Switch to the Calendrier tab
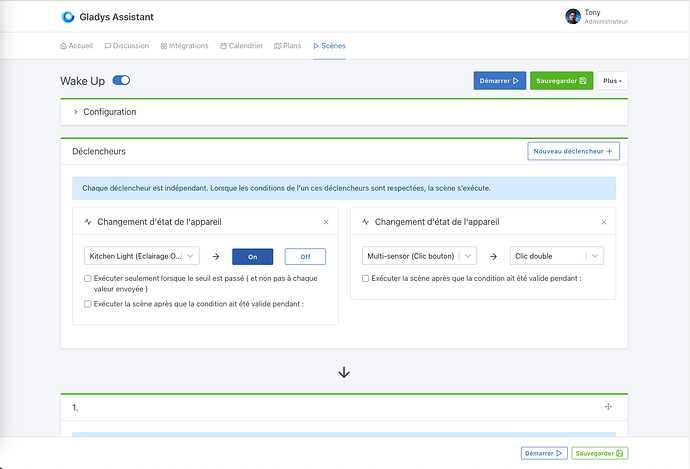The width and height of the screenshot is (690, 469). pos(242,45)
